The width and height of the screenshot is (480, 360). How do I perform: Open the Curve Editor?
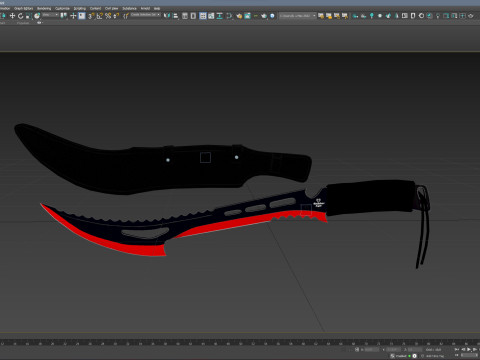211,16
